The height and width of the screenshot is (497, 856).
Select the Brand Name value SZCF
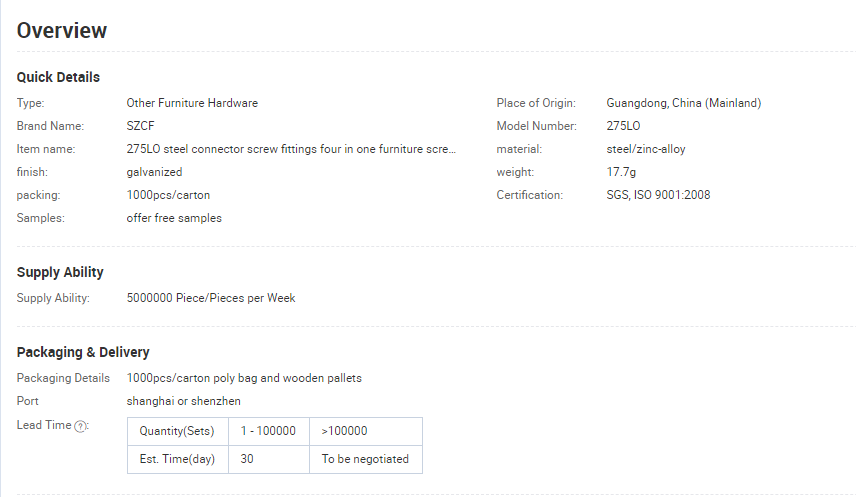pyautogui.click(x=140, y=126)
